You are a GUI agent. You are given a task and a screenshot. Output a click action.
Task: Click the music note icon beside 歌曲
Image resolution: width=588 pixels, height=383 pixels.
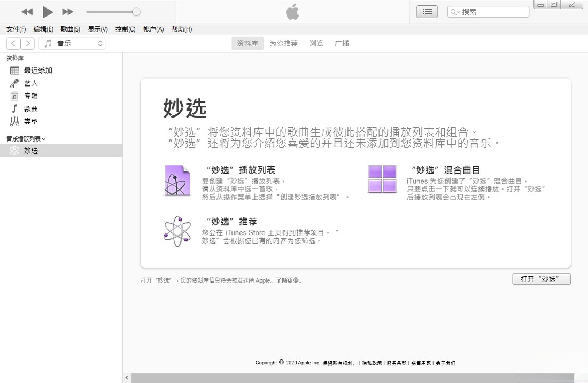[x=14, y=108]
